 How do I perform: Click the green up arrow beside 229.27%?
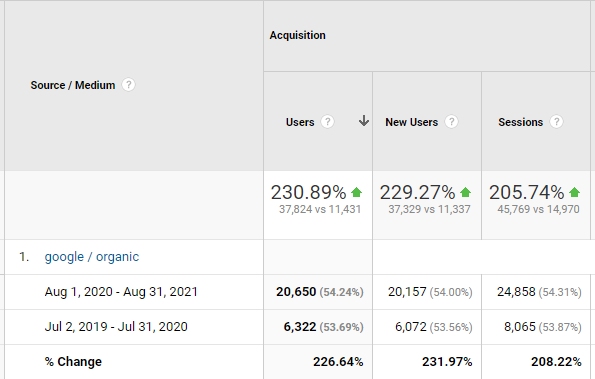point(465,192)
